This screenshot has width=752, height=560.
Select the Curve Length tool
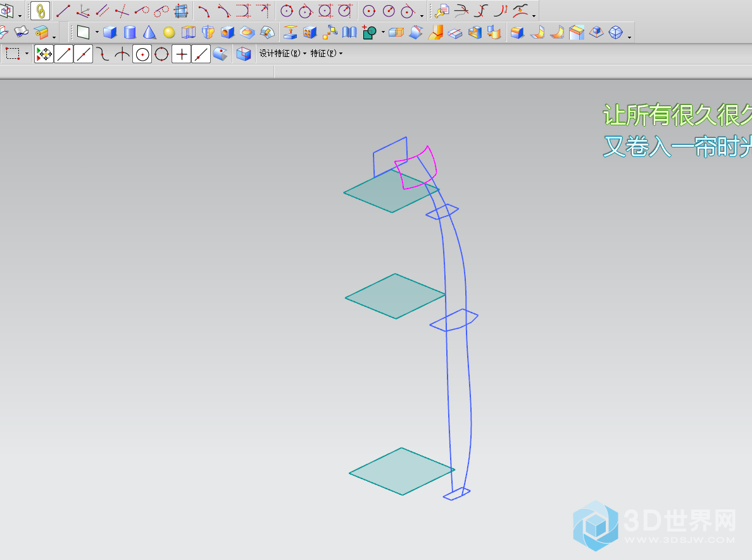click(500, 11)
